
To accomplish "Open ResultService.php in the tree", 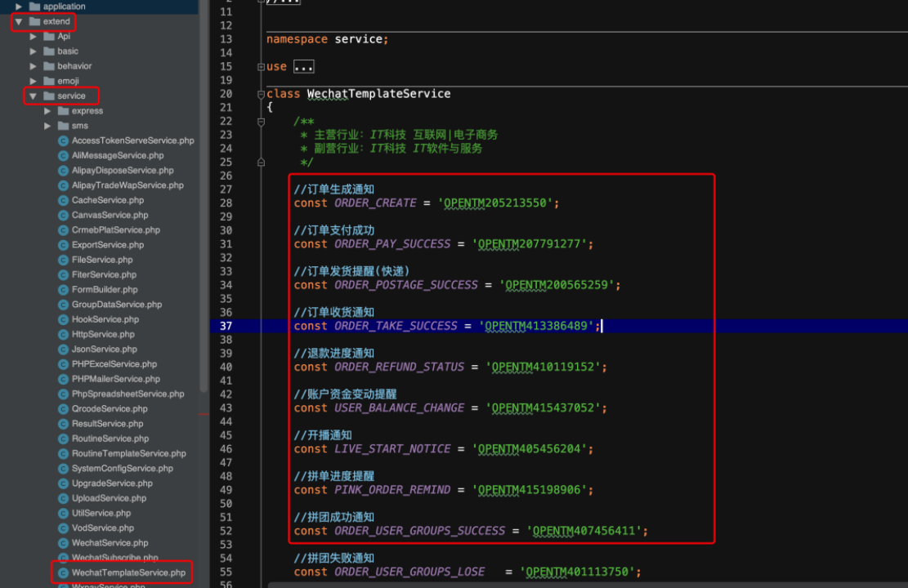I will pyautogui.click(x=107, y=424).
